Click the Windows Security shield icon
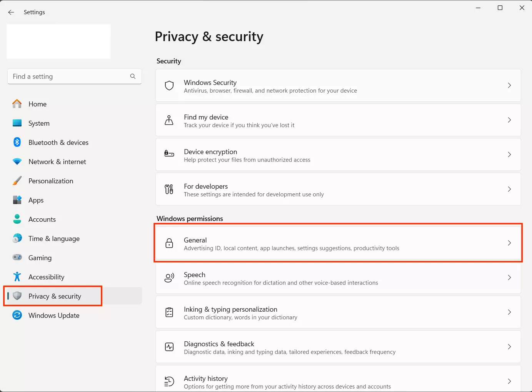 (169, 86)
